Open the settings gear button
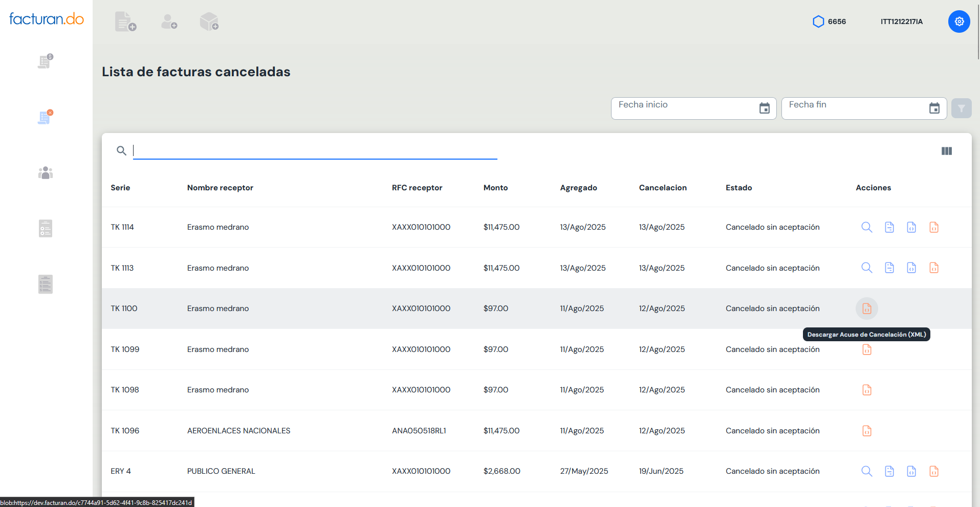The height and width of the screenshot is (507, 980). click(959, 21)
